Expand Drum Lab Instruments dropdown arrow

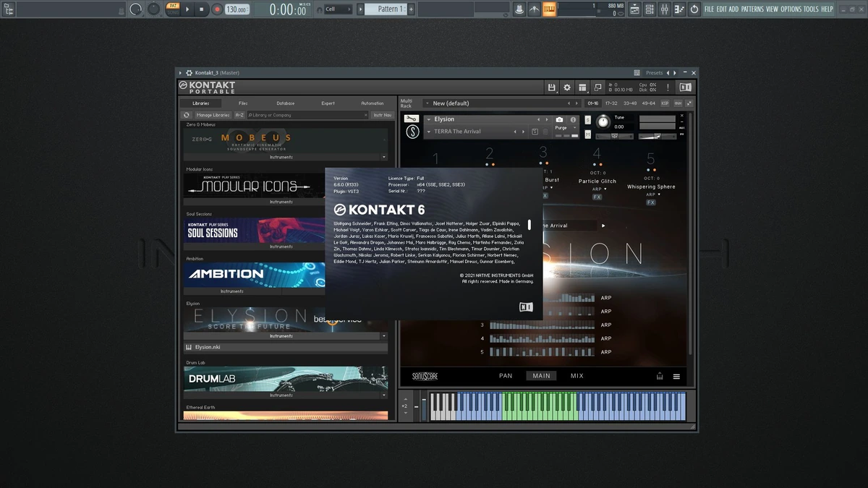[384, 395]
